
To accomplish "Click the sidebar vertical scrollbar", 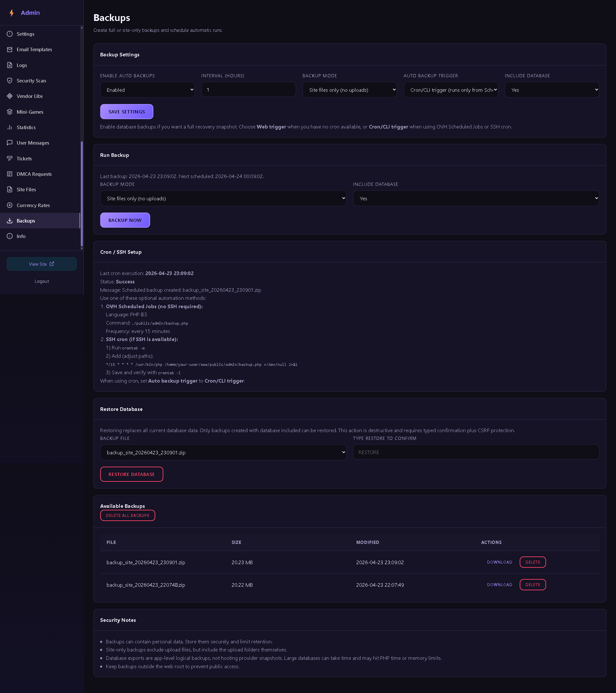I will tap(82, 194).
